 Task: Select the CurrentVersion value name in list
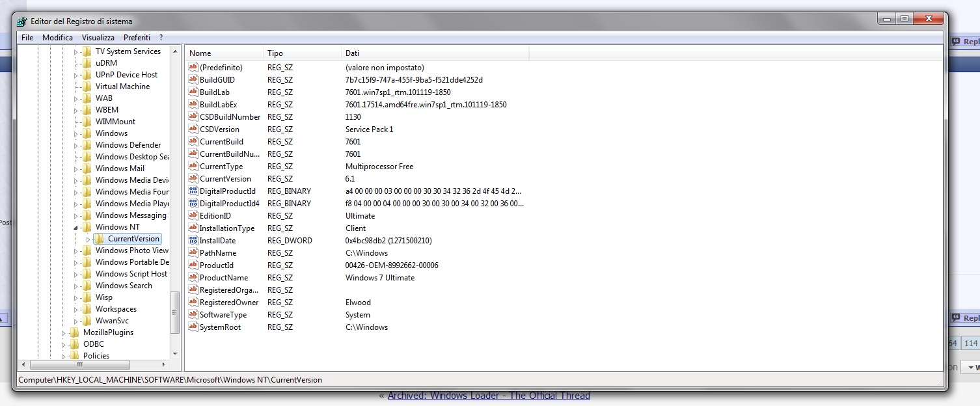(225, 178)
